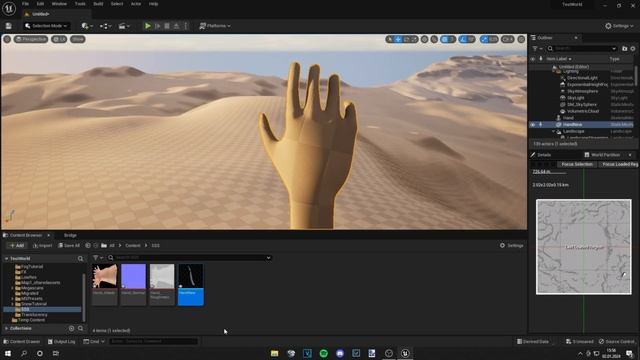640x360 pixels.
Task: Open the Selection Mode dropdown
Action: pos(46,26)
